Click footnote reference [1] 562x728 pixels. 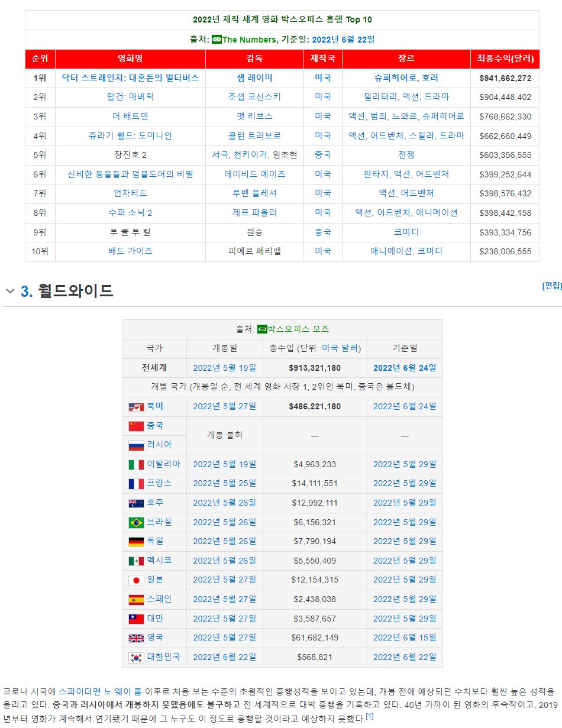[369, 716]
